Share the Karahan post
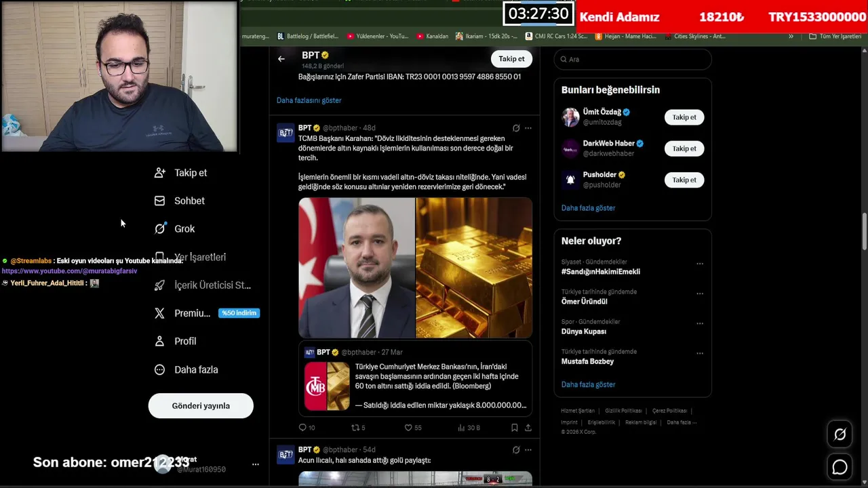Screen dimensions: 868x488 pos(528,428)
